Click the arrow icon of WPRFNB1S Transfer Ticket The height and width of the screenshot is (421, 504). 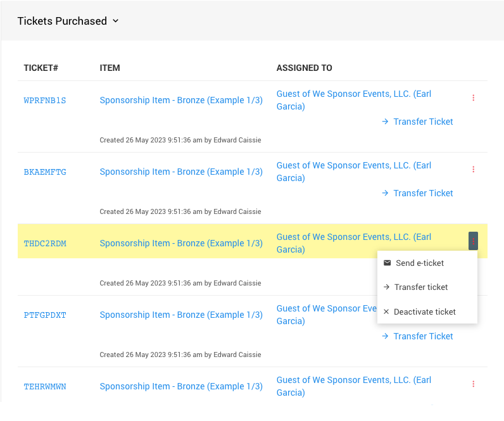(385, 122)
